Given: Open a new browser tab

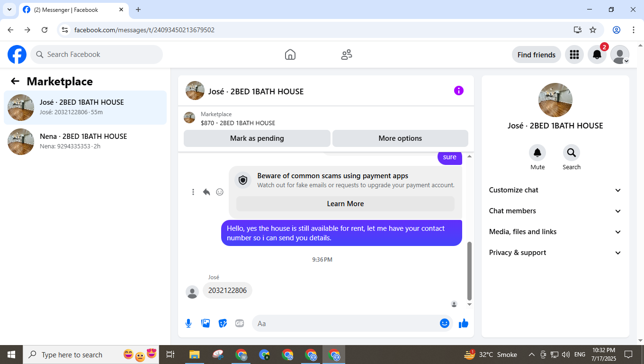Looking at the screenshot, I should (x=138, y=9).
